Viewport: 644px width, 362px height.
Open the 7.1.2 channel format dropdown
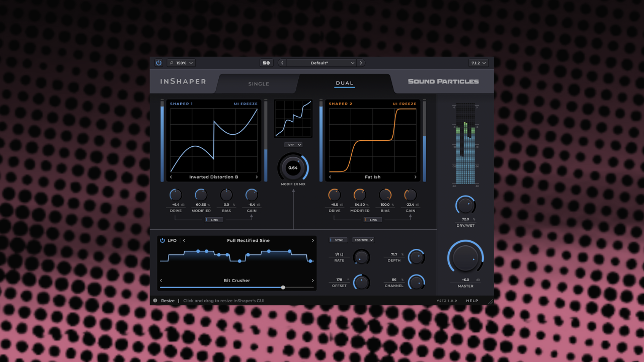pyautogui.click(x=478, y=63)
